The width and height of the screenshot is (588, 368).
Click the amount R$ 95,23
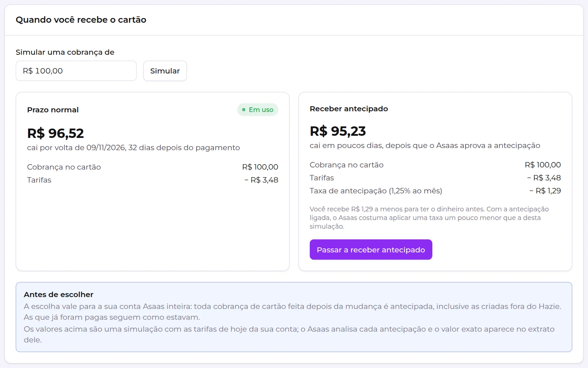[x=338, y=131]
